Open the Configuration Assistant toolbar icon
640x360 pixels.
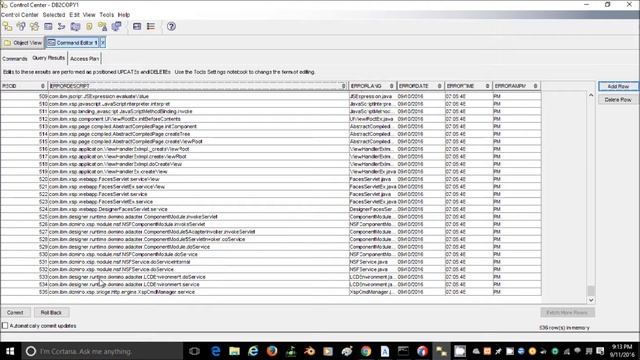[x=116, y=27]
